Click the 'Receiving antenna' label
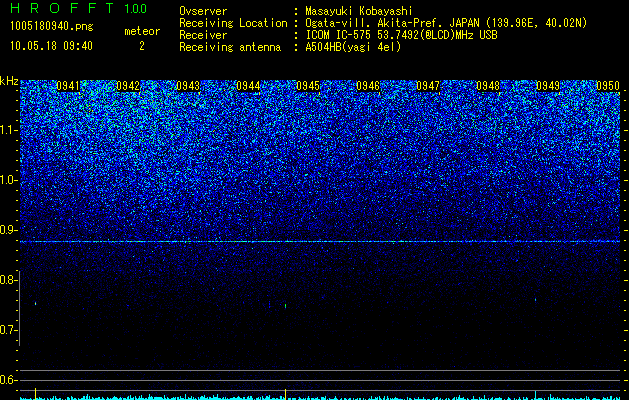 (x=230, y=47)
